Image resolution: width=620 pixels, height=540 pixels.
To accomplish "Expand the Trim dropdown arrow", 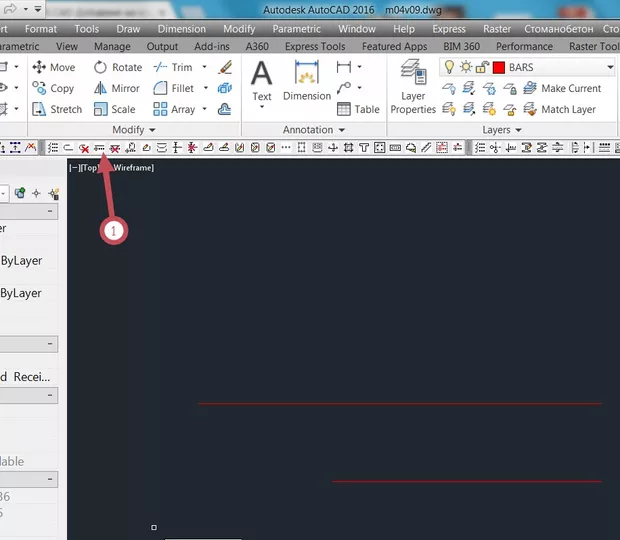I will point(204,67).
